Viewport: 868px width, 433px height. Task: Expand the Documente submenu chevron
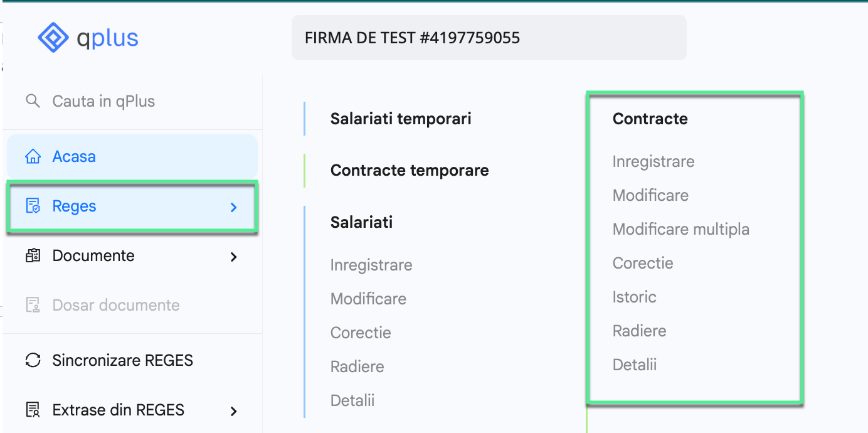click(233, 257)
